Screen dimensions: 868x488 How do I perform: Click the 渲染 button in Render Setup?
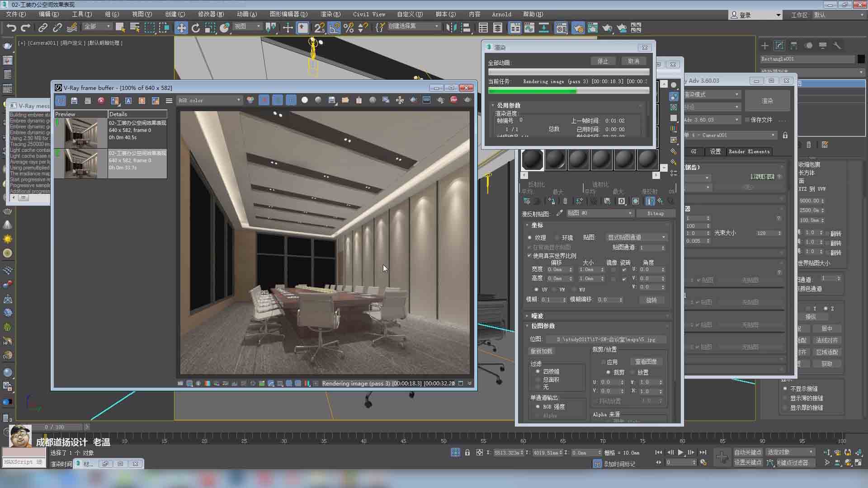[x=767, y=101]
